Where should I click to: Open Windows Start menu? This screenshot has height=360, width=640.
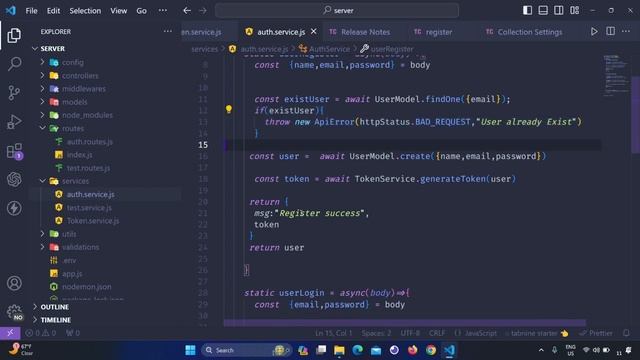coord(190,350)
